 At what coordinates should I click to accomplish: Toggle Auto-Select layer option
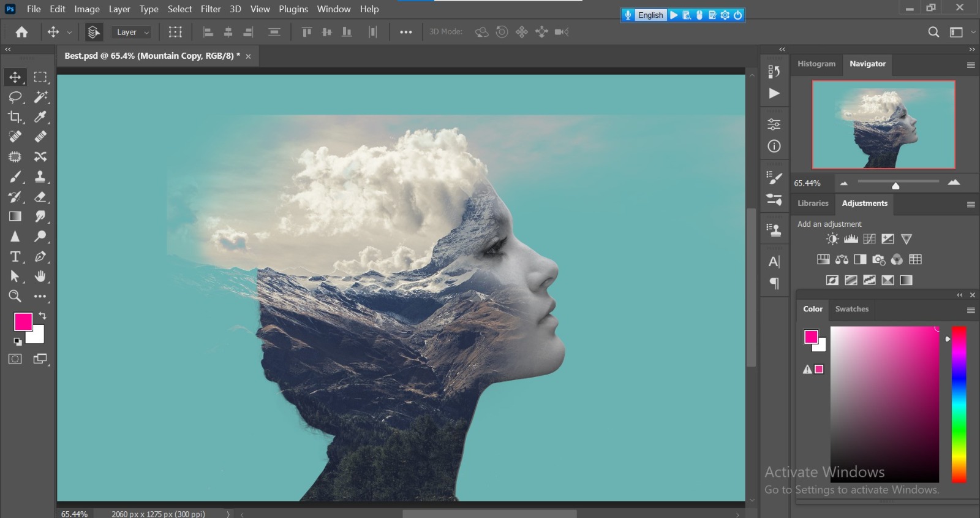[93, 32]
